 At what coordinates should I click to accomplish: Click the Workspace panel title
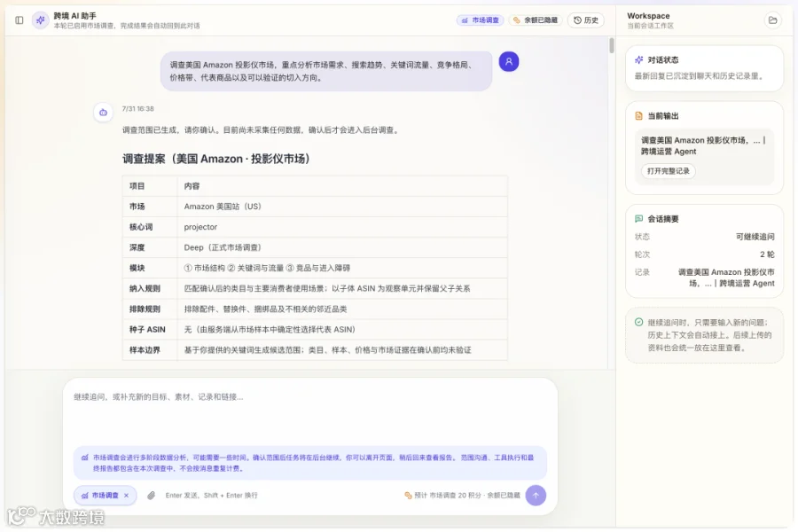point(648,16)
